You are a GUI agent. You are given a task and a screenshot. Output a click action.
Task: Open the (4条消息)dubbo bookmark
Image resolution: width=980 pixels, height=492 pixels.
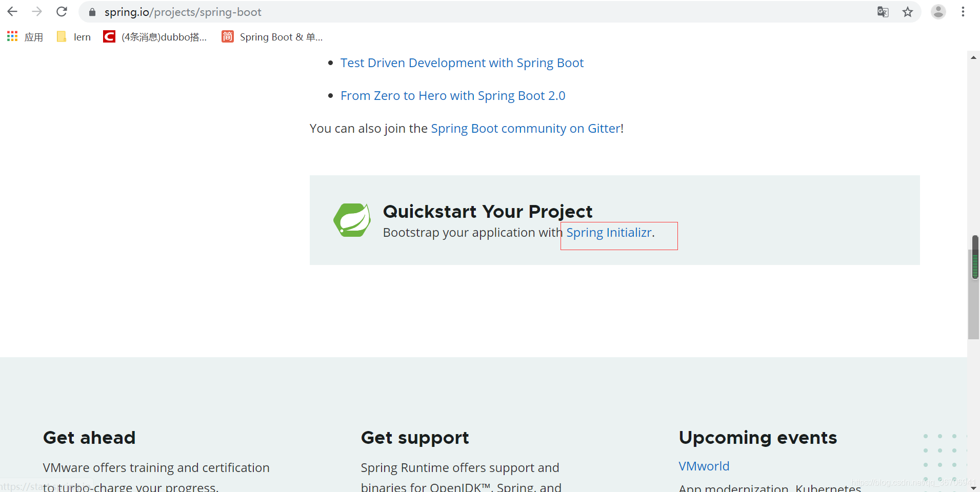pos(155,37)
